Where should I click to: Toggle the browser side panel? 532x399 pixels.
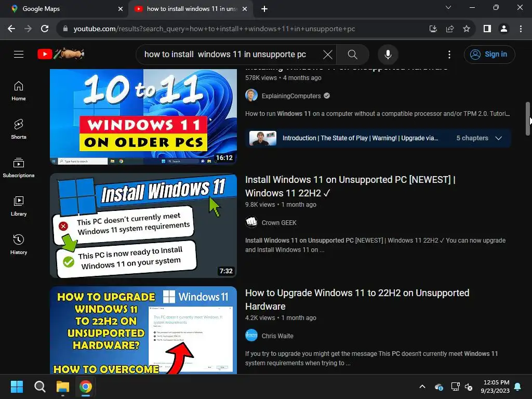coord(487,29)
